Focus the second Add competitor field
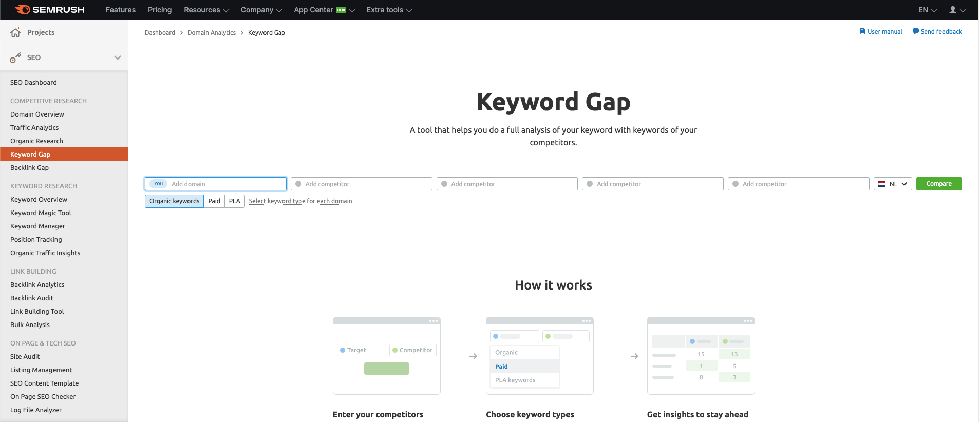Screen dimensions: 980x422 point(507,184)
